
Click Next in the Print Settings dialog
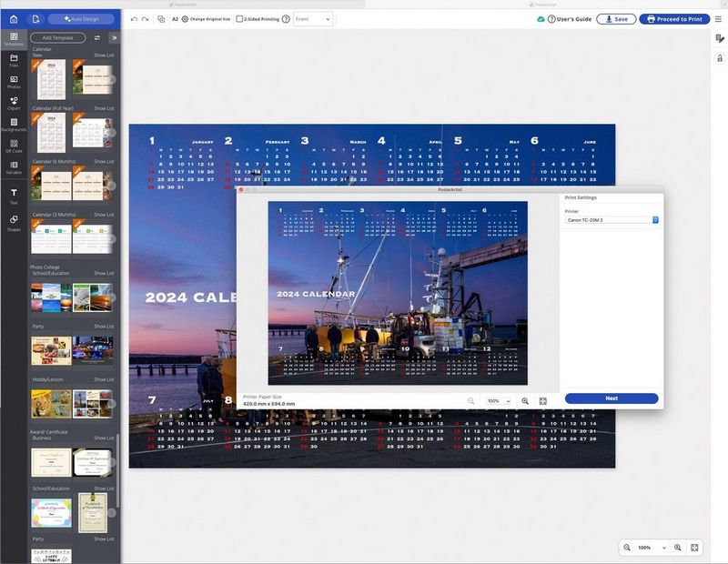pos(611,398)
